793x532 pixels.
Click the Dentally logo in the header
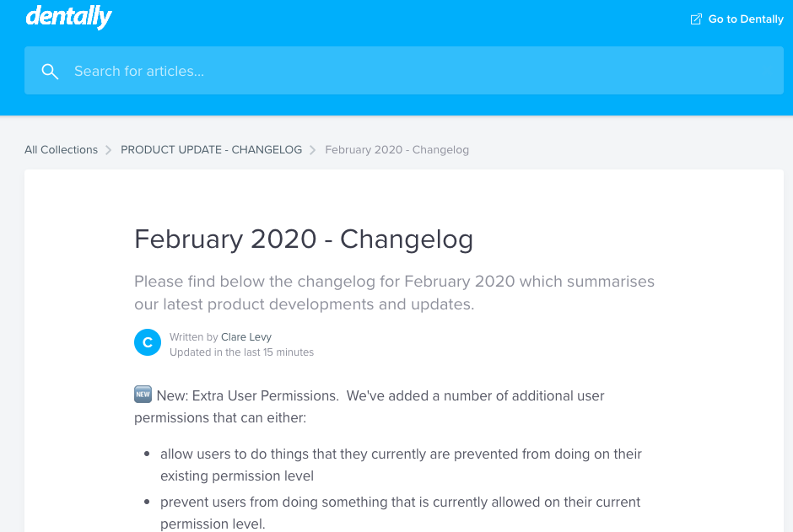coord(69,17)
